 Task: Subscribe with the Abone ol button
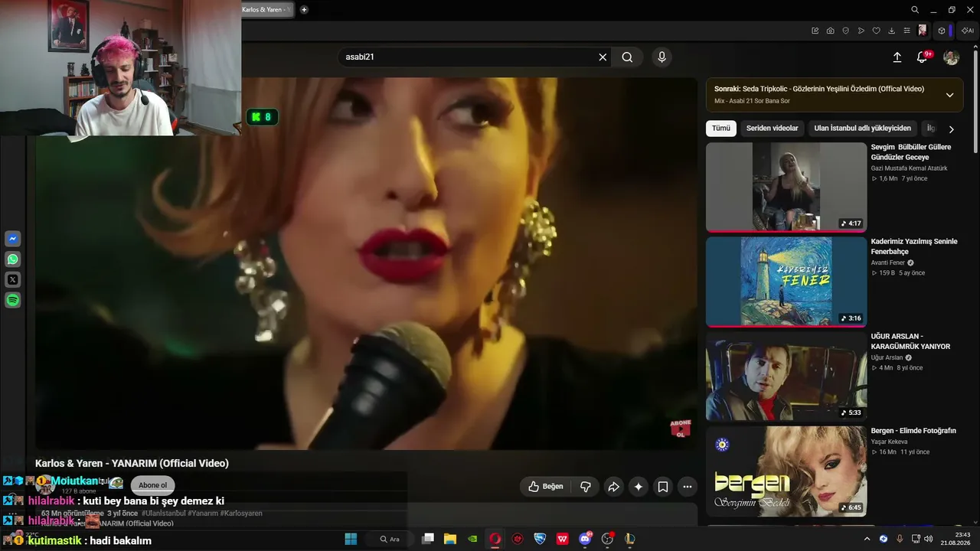[152, 485]
